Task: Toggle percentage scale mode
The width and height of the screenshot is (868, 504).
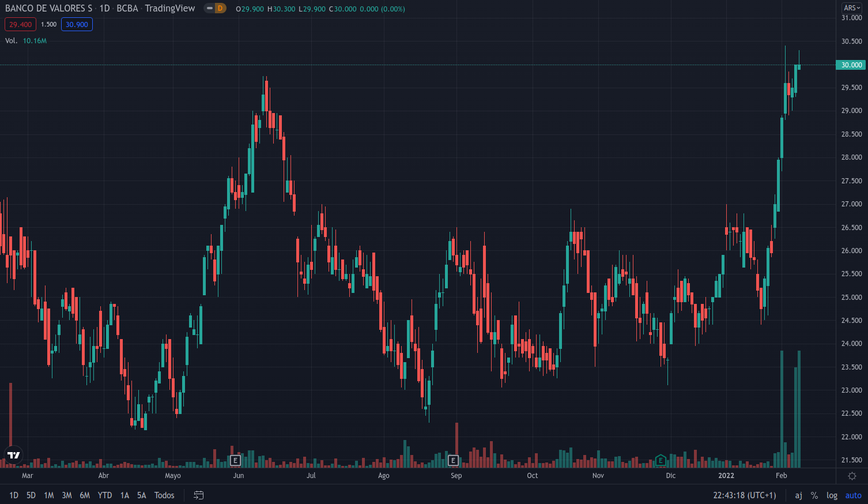Action: [814, 495]
